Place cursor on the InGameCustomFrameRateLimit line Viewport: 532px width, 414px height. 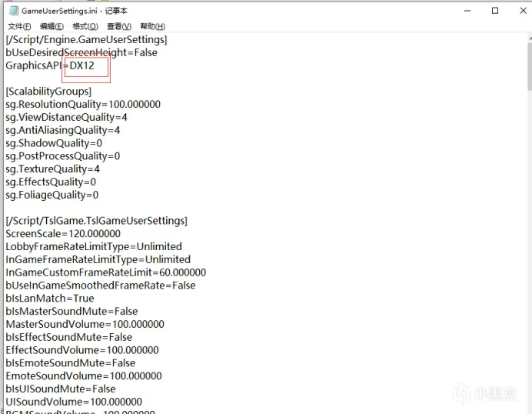[x=105, y=272]
